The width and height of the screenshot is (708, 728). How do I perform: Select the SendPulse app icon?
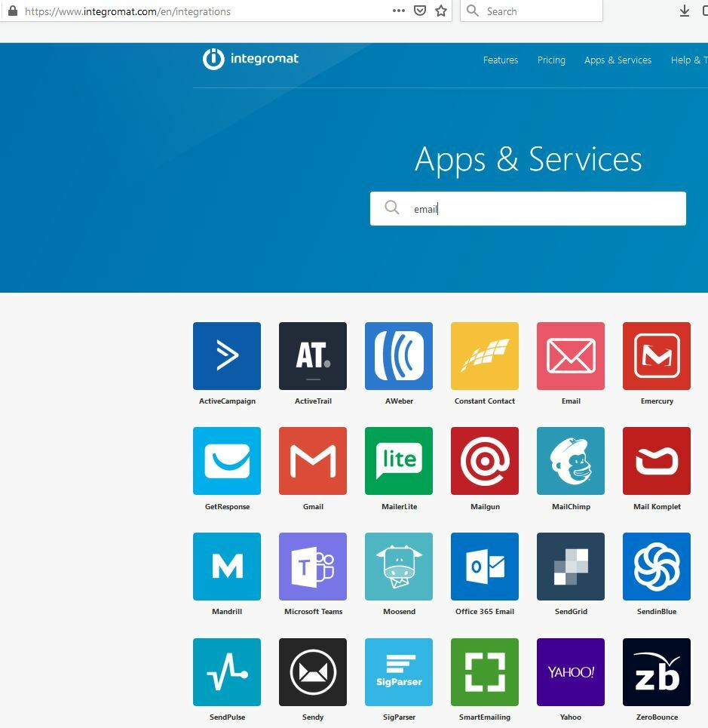tap(227, 672)
